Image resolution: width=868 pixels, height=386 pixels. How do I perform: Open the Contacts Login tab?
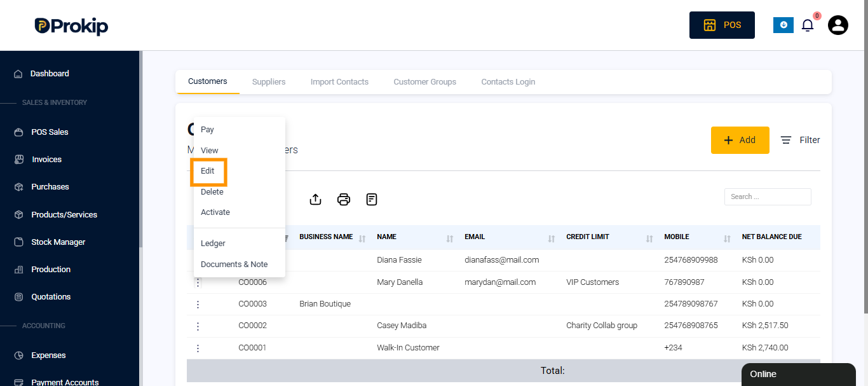(x=508, y=82)
